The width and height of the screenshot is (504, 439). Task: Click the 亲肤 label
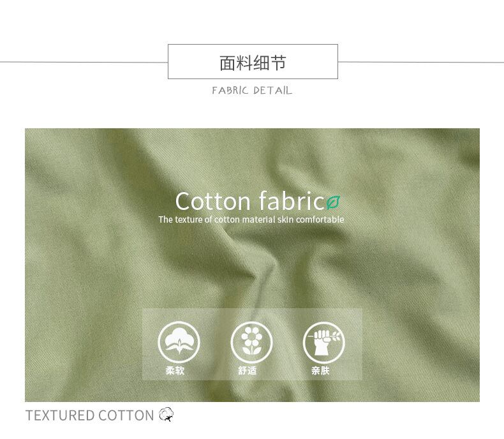320,371
